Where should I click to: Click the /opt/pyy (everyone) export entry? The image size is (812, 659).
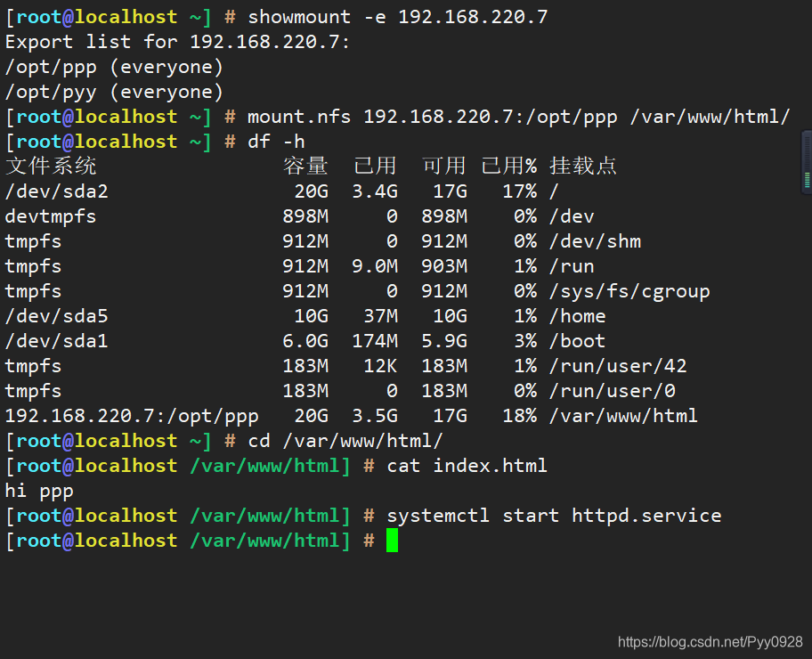click(114, 93)
